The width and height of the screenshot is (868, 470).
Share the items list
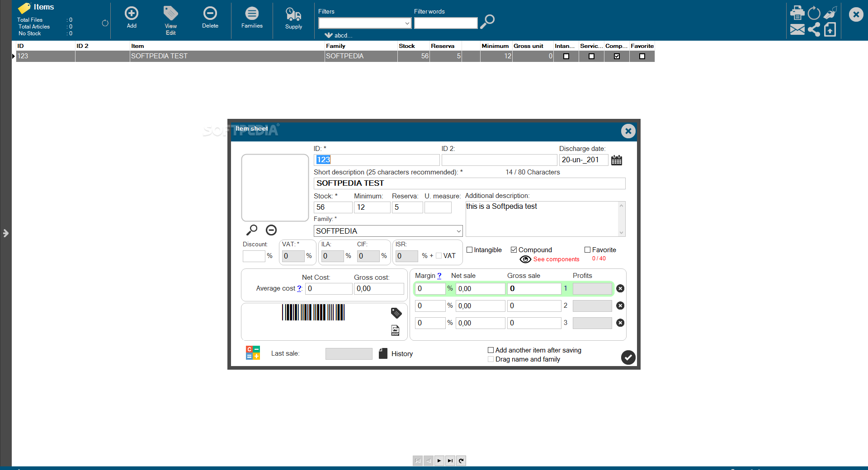(814, 30)
